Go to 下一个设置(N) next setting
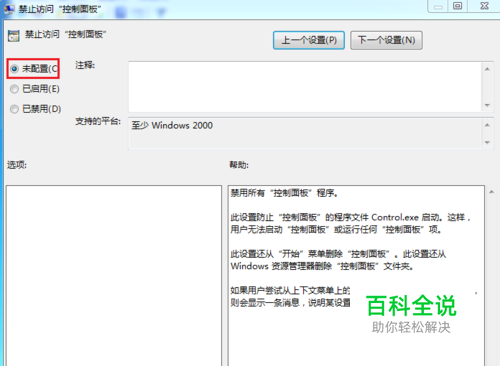The width and height of the screenshot is (500, 366). pyautogui.click(x=386, y=40)
